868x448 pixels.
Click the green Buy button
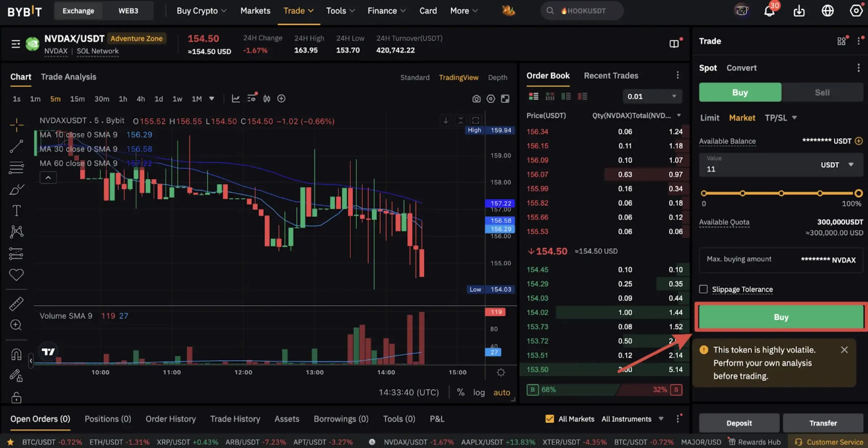tap(781, 317)
